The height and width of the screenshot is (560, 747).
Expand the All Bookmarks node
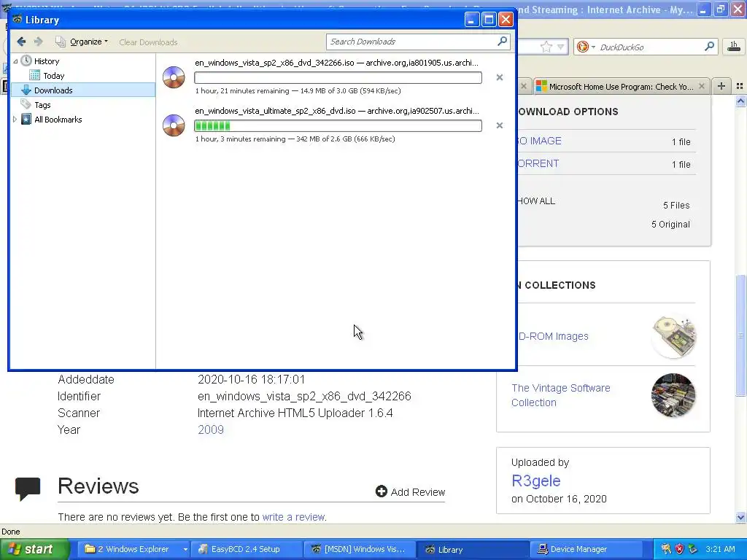(x=15, y=120)
